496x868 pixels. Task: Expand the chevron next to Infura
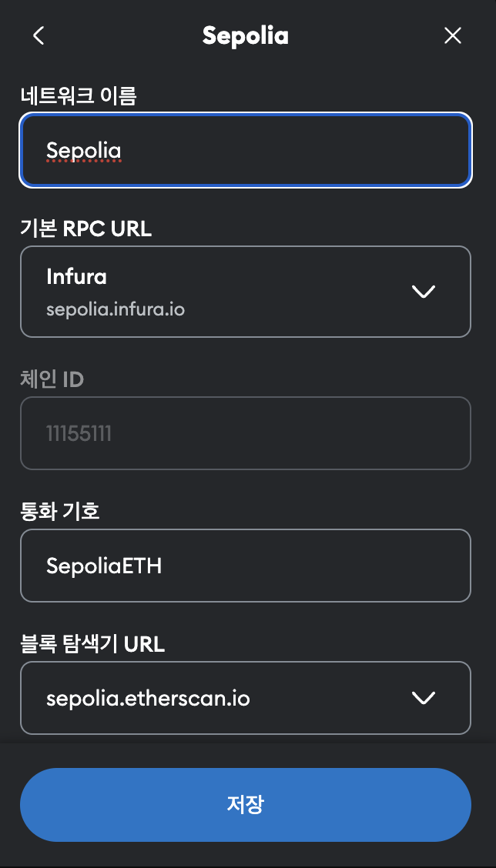coord(424,291)
